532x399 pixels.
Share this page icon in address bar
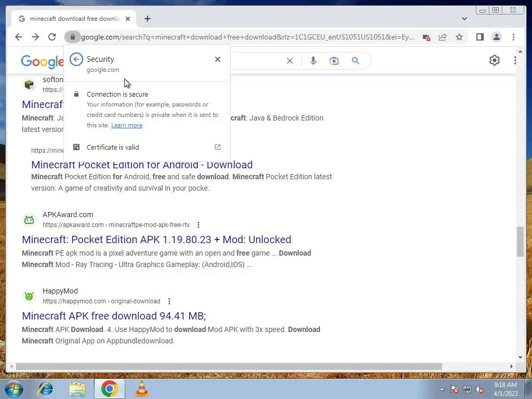click(443, 37)
